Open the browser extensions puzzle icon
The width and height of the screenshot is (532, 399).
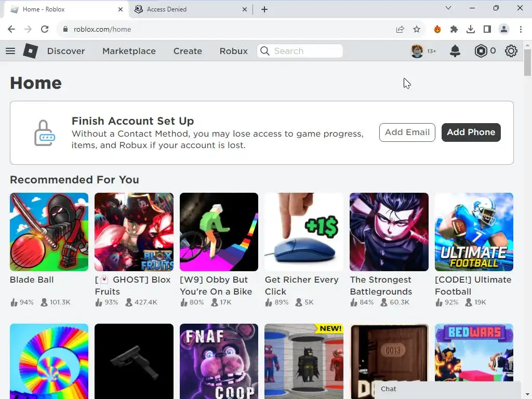[x=454, y=29]
